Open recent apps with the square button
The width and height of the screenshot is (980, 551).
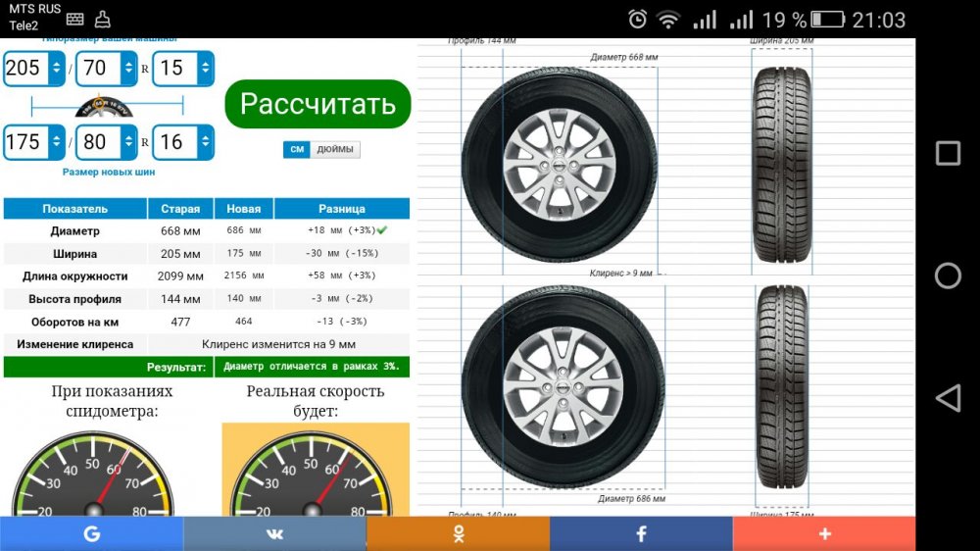948,154
